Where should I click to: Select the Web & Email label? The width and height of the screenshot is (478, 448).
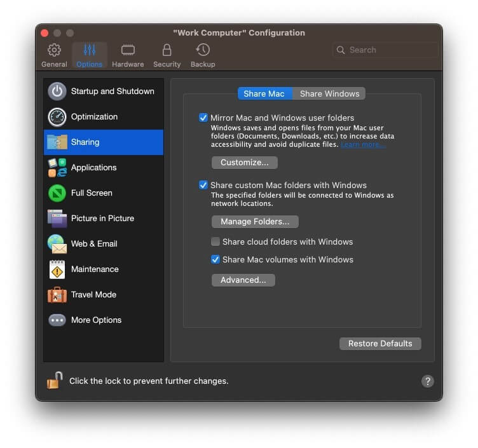click(94, 244)
